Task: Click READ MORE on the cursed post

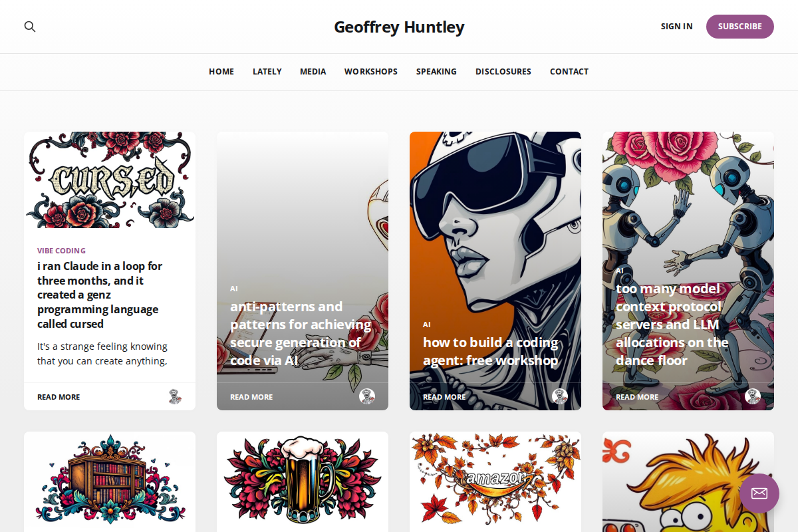Action: (x=59, y=397)
